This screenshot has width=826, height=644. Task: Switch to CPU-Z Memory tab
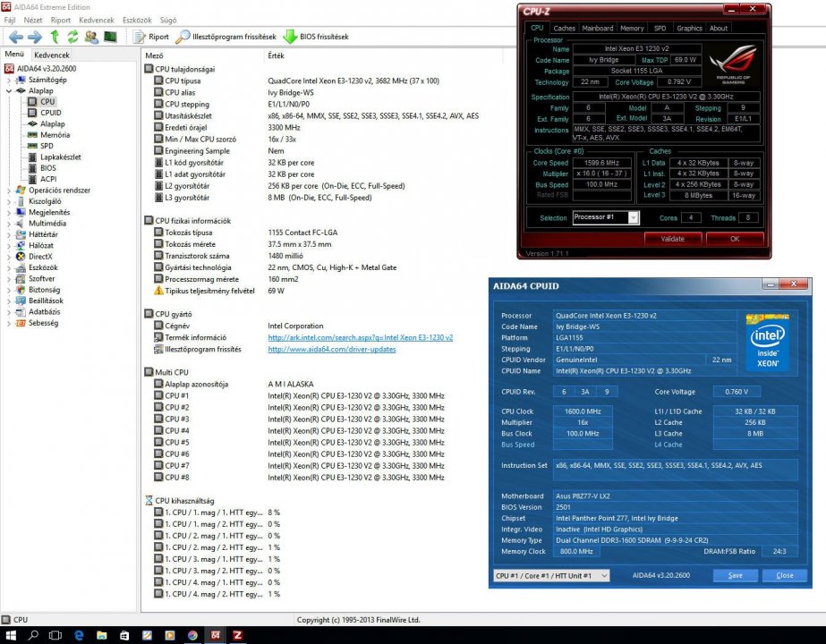(632, 29)
